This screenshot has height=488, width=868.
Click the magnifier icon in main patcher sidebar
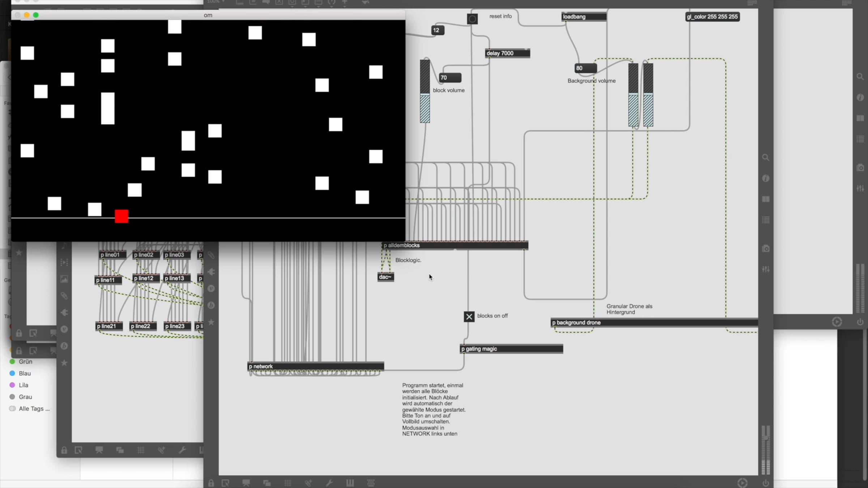point(766,158)
